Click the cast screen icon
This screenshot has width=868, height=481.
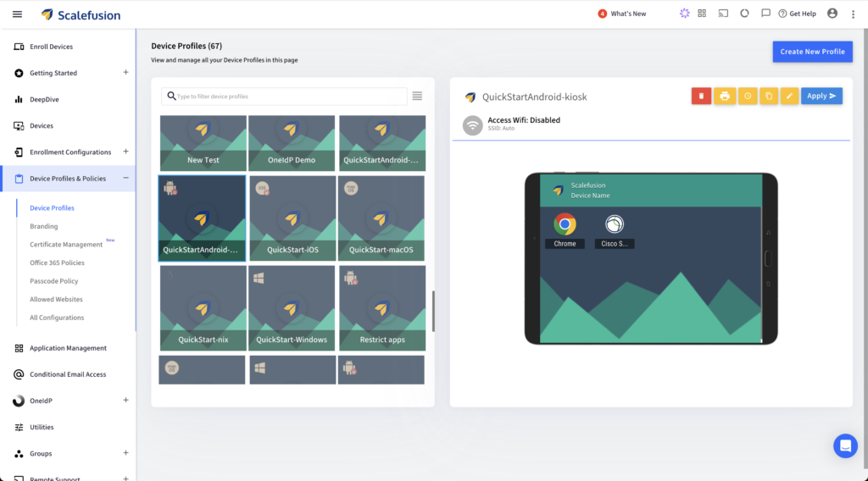[x=723, y=14]
